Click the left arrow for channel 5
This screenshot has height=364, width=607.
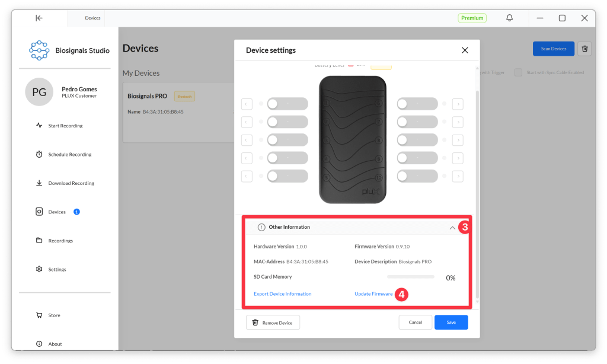[247, 176]
